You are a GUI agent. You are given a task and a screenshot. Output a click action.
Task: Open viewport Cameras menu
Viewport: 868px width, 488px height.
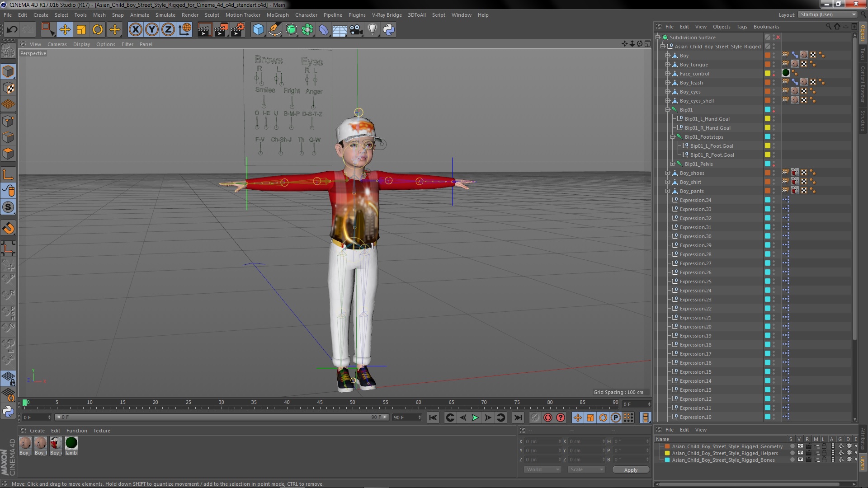click(x=57, y=44)
